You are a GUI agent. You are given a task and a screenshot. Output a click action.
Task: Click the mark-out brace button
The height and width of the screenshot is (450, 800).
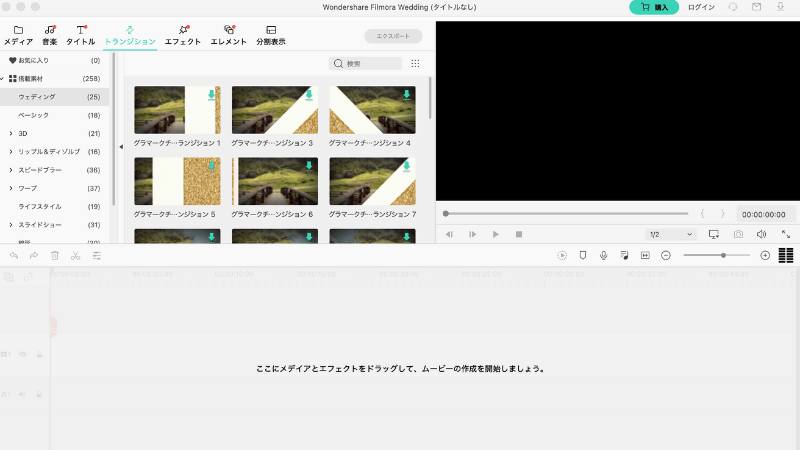click(x=722, y=214)
